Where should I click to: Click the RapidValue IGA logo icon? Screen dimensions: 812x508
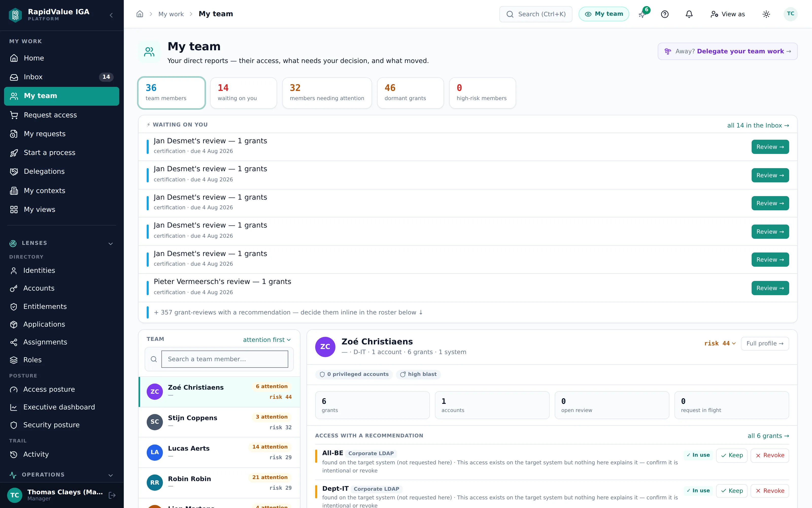(15, 15)
